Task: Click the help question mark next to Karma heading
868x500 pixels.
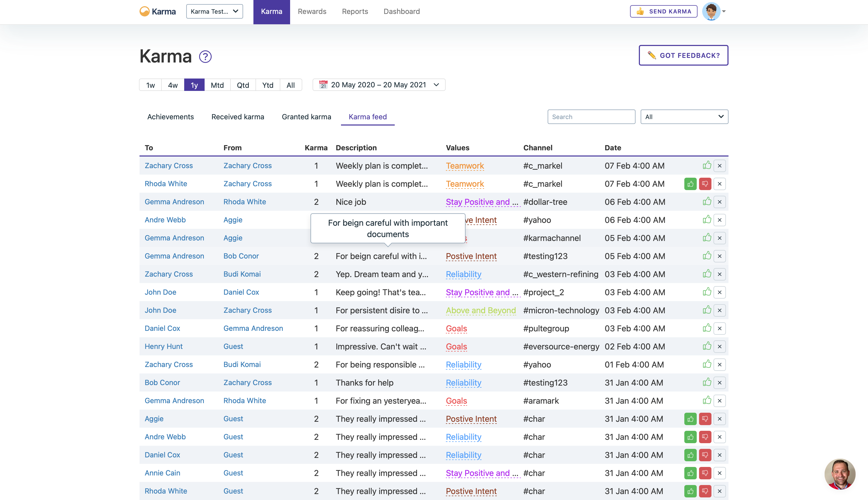Action: [x=205, y=57]
